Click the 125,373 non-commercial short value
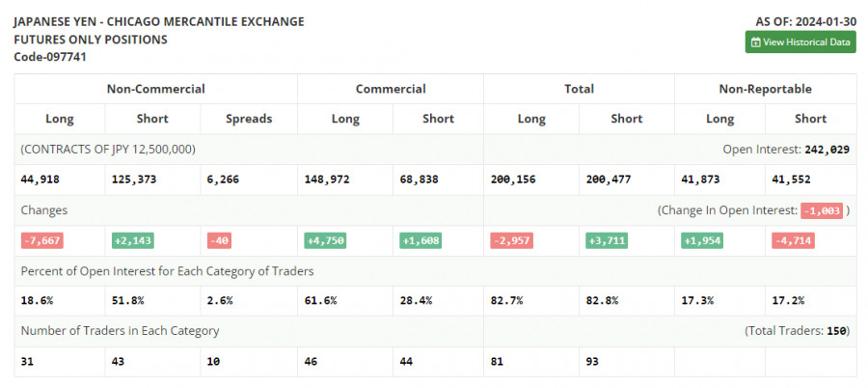The image size is (868, 388). [x=135, y=180]
